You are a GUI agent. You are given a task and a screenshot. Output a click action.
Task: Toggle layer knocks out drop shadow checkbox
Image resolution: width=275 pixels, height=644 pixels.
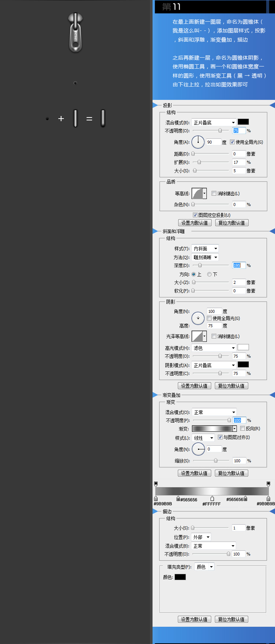[195, 215]
